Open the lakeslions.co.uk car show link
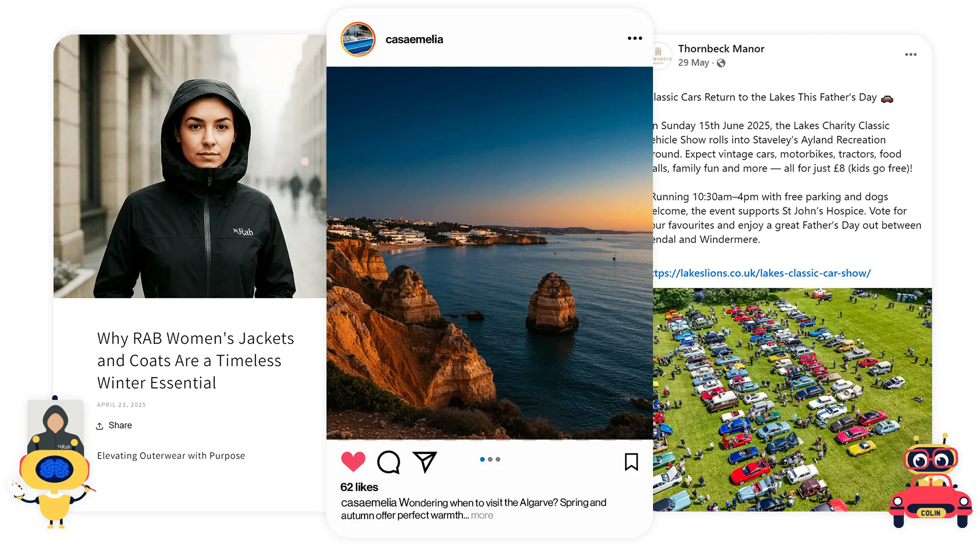The image size is (980, 546). point(762,273)
